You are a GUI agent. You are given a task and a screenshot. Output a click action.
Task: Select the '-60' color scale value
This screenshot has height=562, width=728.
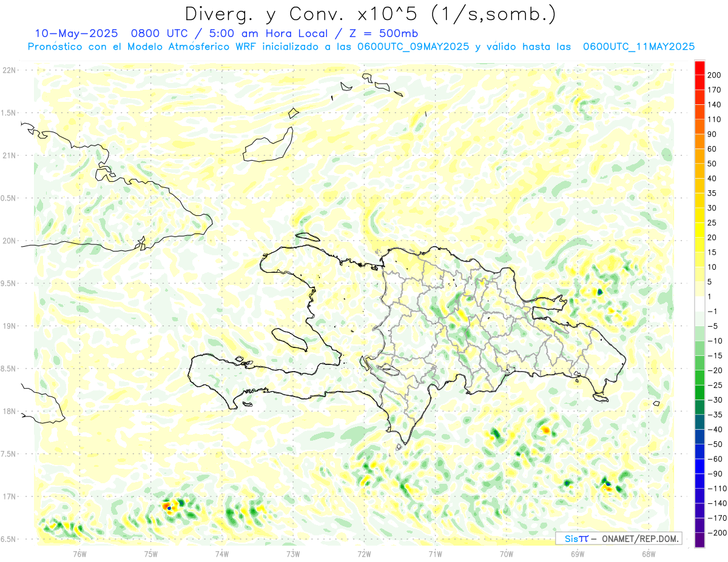716,459
